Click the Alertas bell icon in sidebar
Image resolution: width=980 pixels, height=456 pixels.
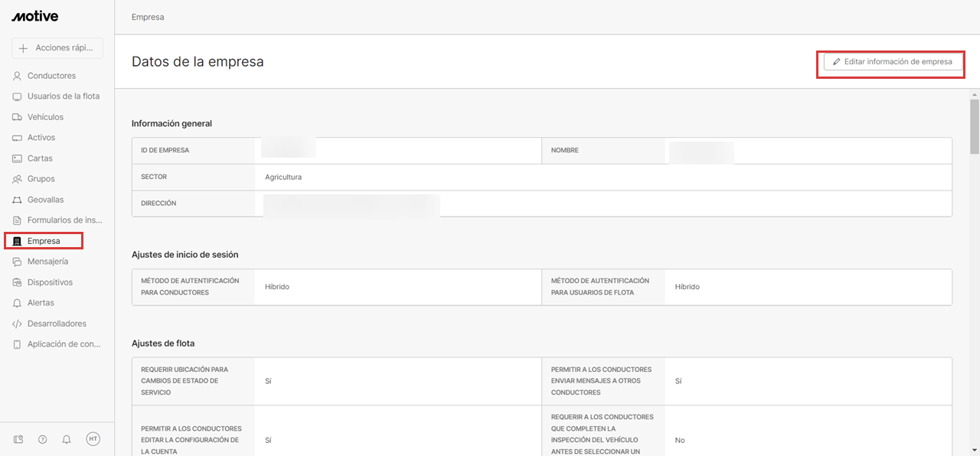[16, 302]
